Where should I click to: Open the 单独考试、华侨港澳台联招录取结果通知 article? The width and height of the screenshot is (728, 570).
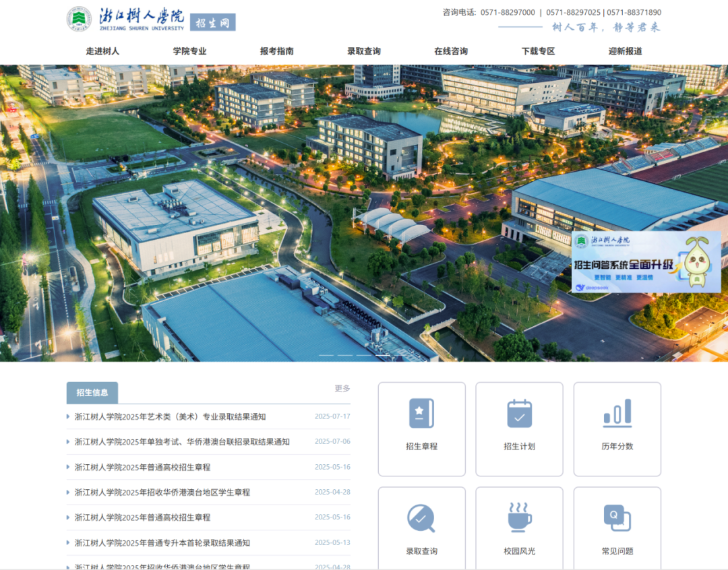click(x=182, y=442)
